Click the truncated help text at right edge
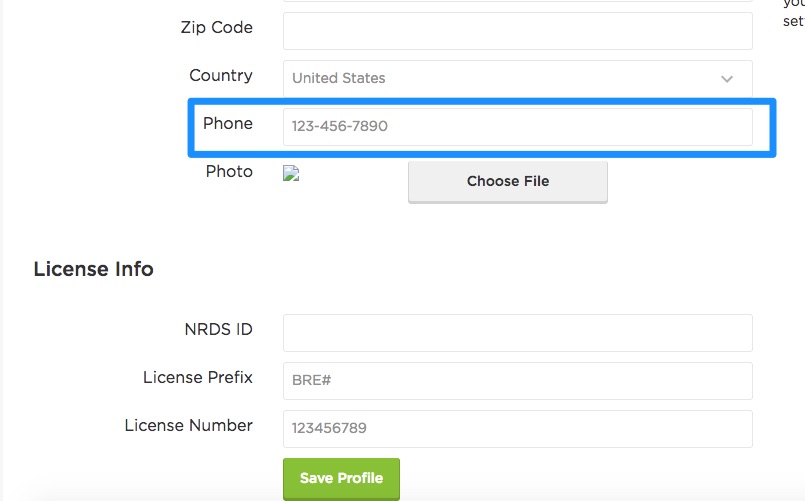Viewport: 805px width, 501px height. [794, 13]
